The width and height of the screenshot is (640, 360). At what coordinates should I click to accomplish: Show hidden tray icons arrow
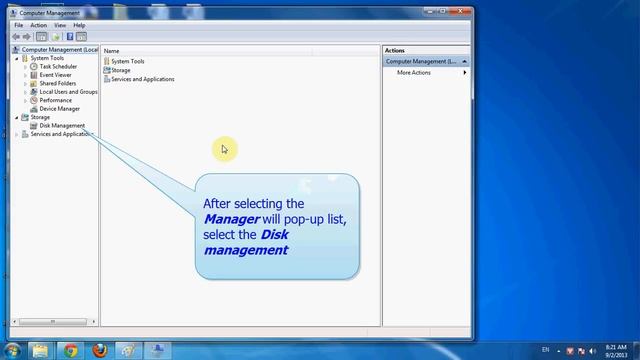559,351
